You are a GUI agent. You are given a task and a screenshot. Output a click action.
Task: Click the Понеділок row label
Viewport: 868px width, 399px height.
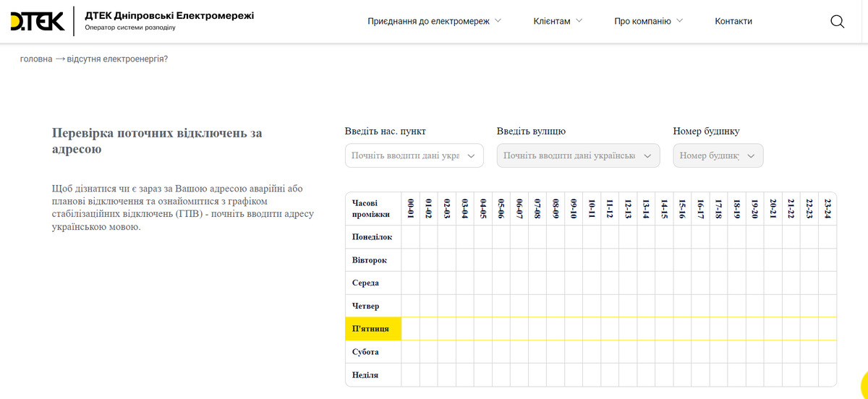372,237
